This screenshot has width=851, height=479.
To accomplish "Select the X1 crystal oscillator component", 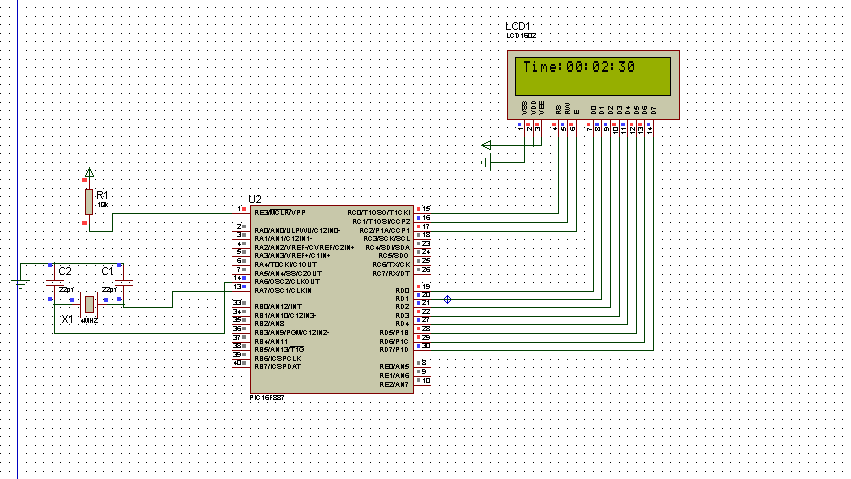I will coord(89,305).
